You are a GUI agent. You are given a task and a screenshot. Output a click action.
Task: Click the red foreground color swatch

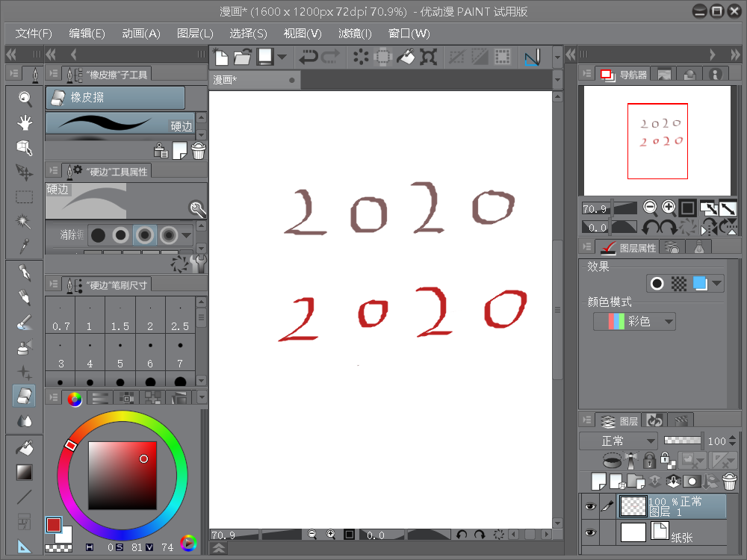click(53, 525)
